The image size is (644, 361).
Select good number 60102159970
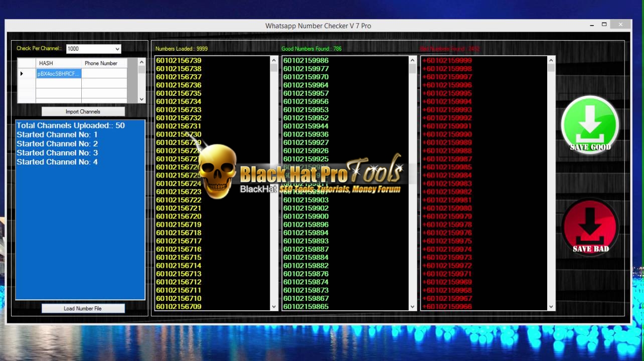pyautogui.click(x=306, y=77)
